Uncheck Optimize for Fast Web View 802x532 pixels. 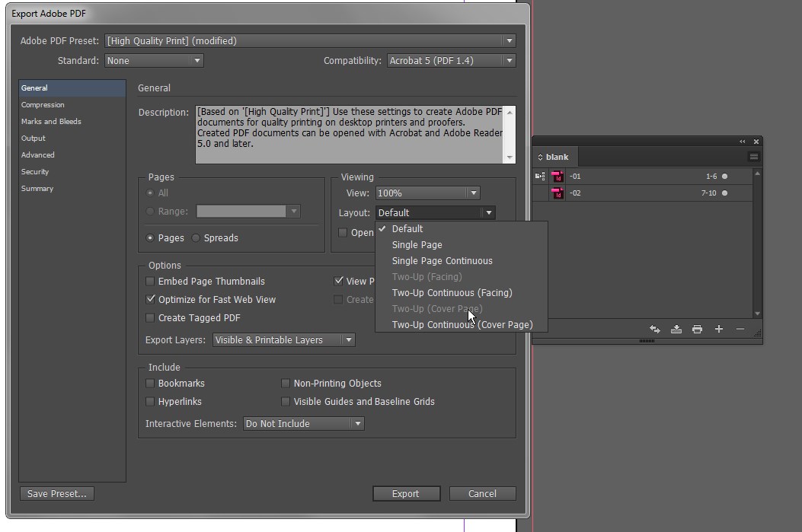150,299
